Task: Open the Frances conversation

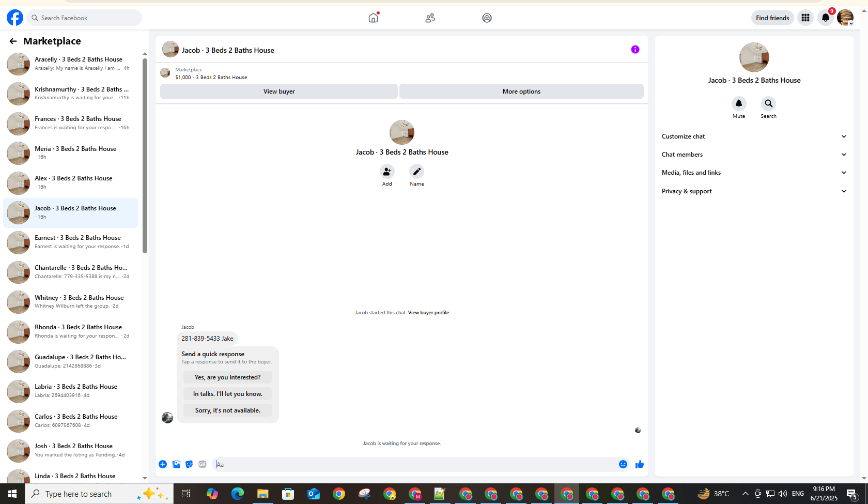Action: click(x=71, y=123)
